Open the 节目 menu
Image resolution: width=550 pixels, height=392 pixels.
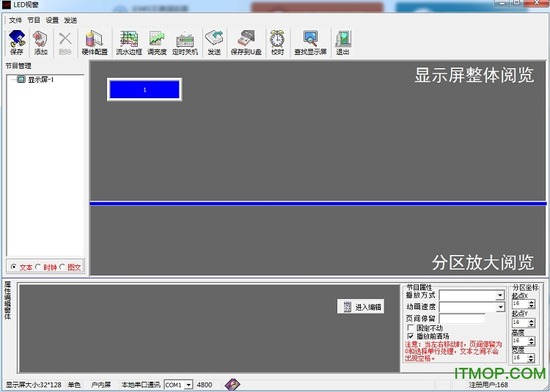(x=34, y=20)
